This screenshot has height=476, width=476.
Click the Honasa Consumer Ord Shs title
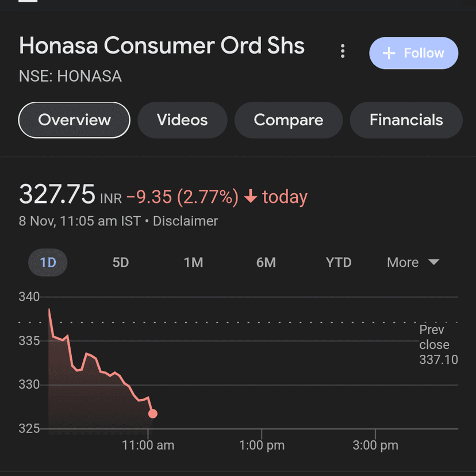[162, 46]
